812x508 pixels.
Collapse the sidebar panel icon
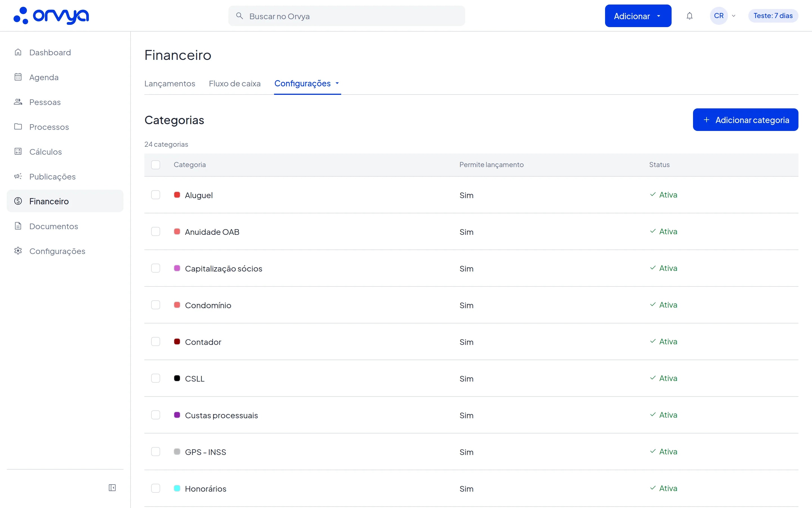[x=112, y=487]
